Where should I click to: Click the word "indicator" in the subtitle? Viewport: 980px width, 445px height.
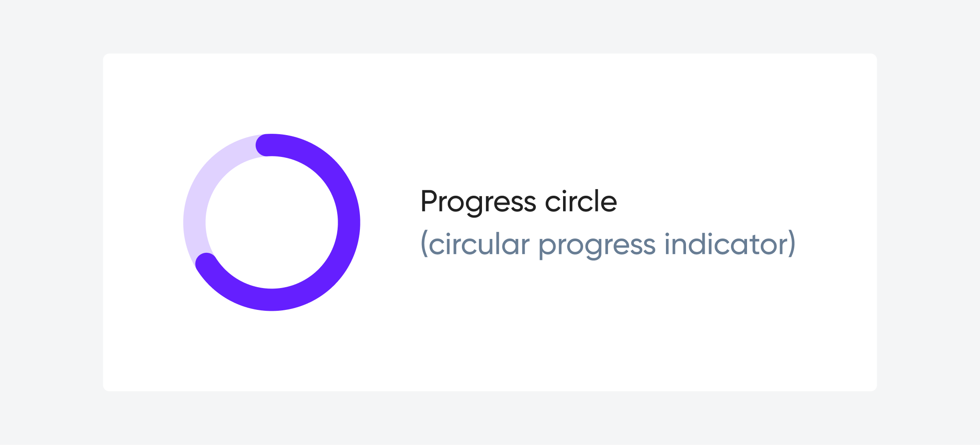point(726,243)
